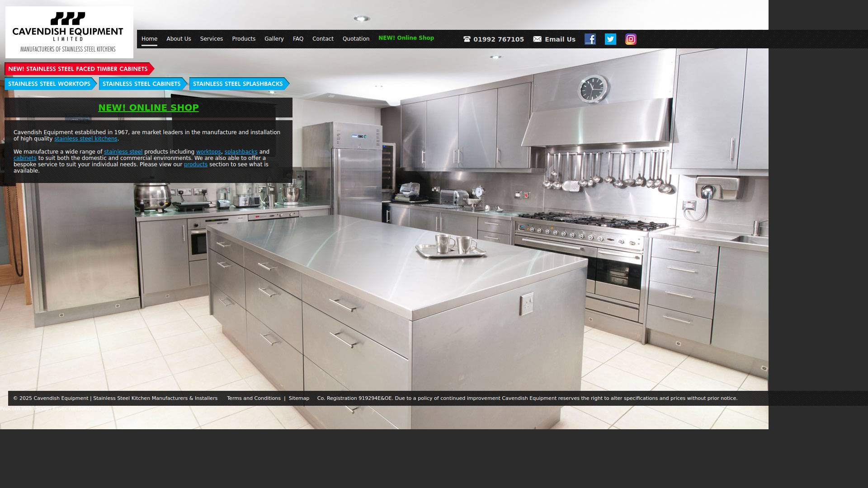Click the Cavendish Equipment logo

pos(69,33)
